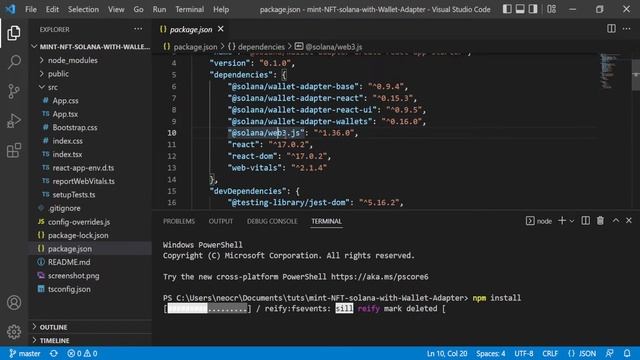Viewport: 640px width, 360px height.
Task: Open the Go menu
Action: coord(138,9)
